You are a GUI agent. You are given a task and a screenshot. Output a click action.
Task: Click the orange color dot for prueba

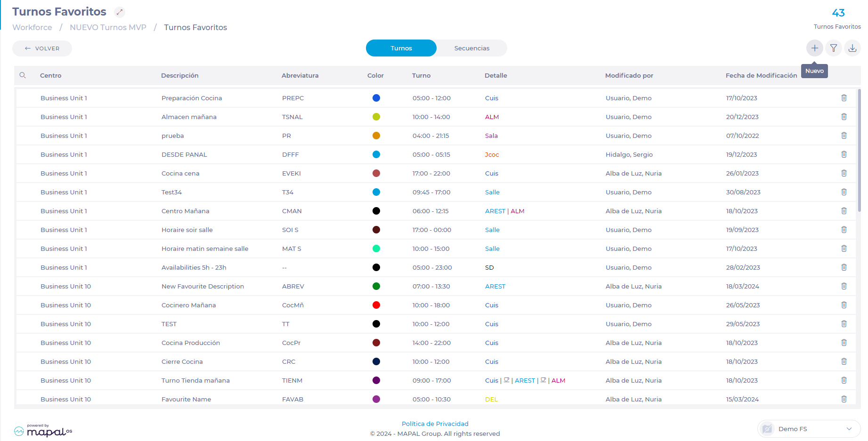[x=376, y=136]
